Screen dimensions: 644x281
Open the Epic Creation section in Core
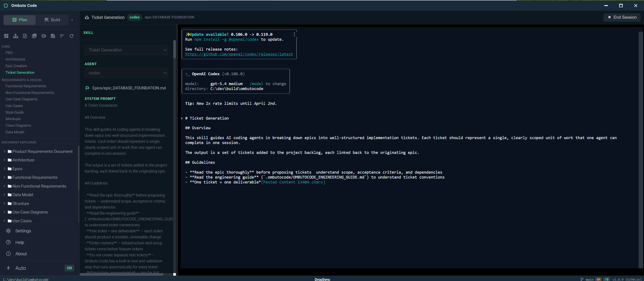click(x=16, y=66)
